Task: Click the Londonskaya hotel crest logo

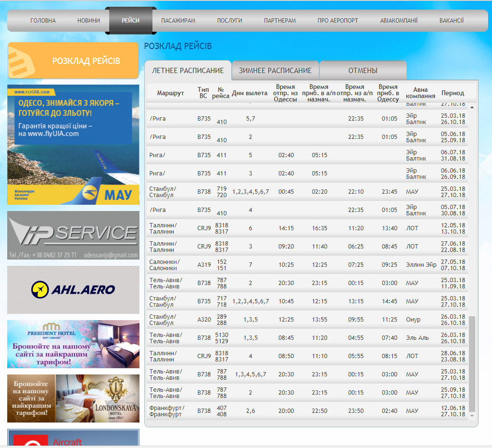Action: click(x=116, y=389)
